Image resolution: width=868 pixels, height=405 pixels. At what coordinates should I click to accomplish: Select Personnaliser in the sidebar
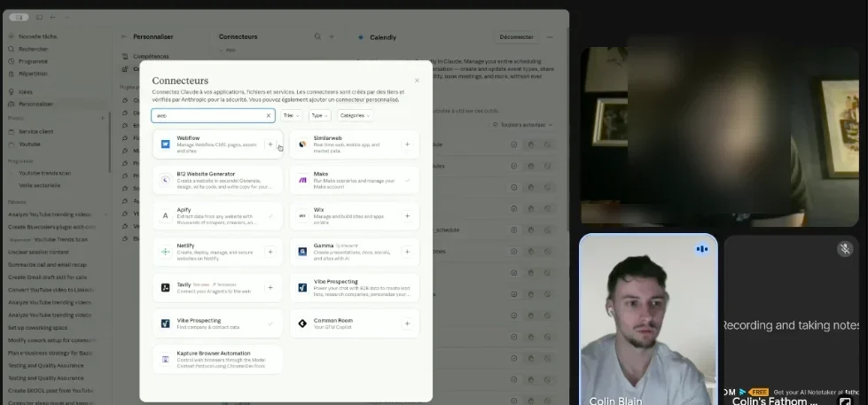[x=35, y=104]
